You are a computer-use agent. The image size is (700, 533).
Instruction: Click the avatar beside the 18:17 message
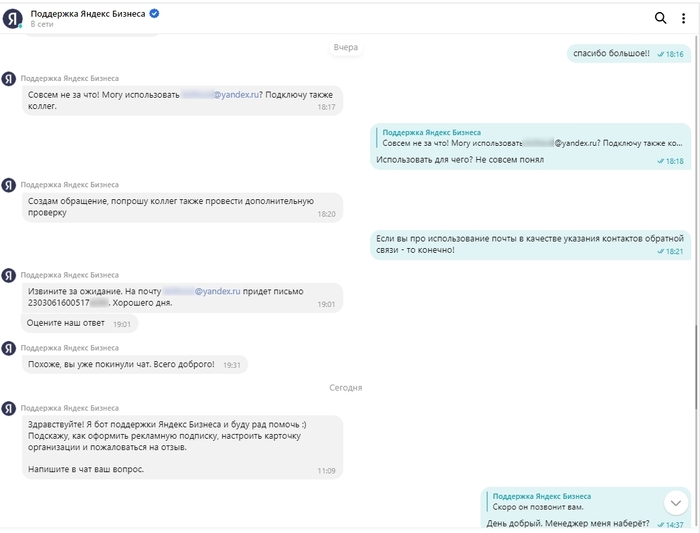point(9,78)
